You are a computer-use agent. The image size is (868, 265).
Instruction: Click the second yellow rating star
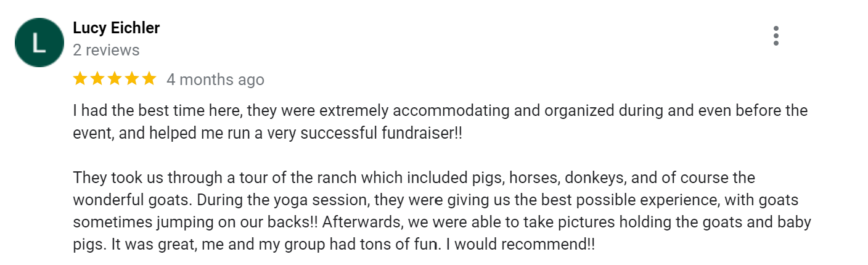97,79
